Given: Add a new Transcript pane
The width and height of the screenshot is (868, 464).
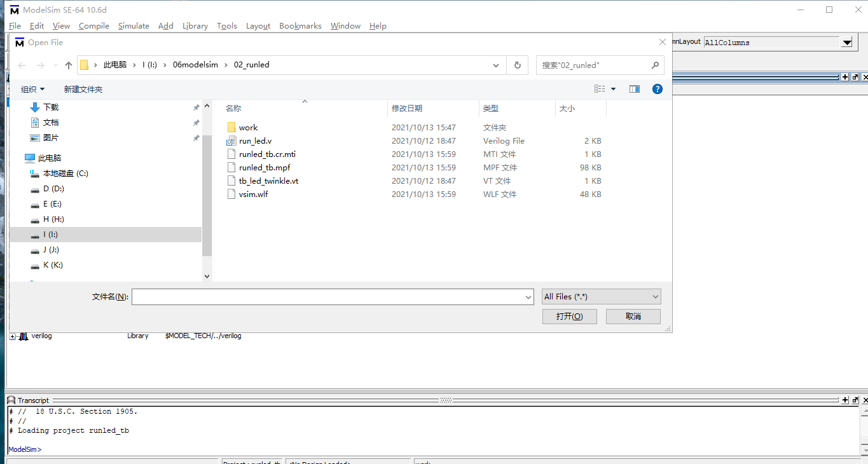Looking at the screenshot, I should (845, 400).
